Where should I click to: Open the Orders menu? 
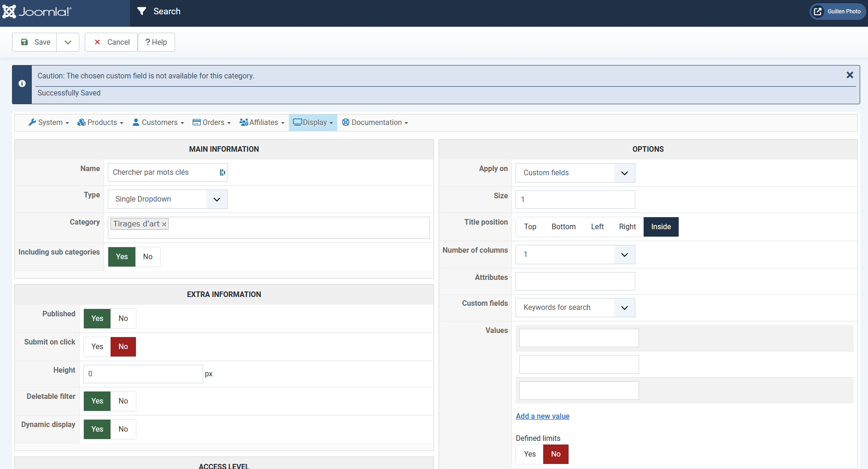tap(211, 122)
